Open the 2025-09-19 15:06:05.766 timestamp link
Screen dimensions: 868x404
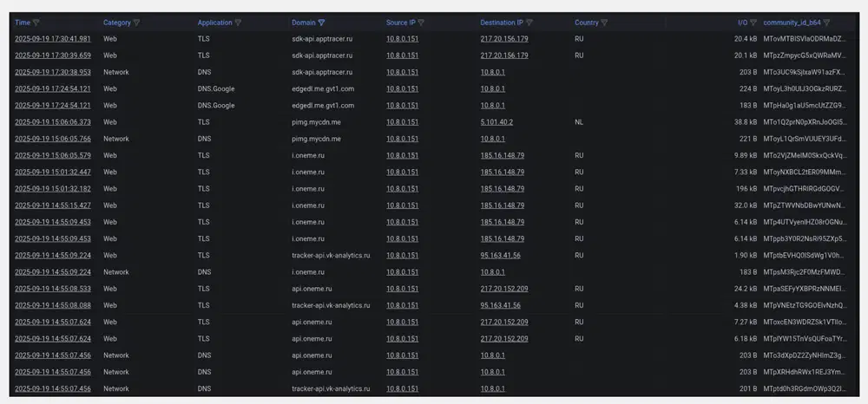(x=53, y=139)
